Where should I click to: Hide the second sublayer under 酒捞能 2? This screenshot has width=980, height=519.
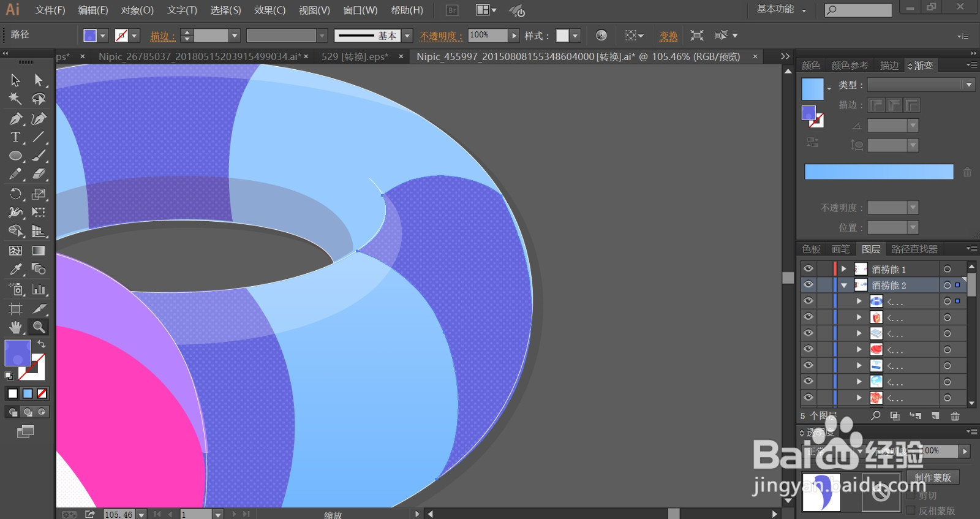pos(809,317)
